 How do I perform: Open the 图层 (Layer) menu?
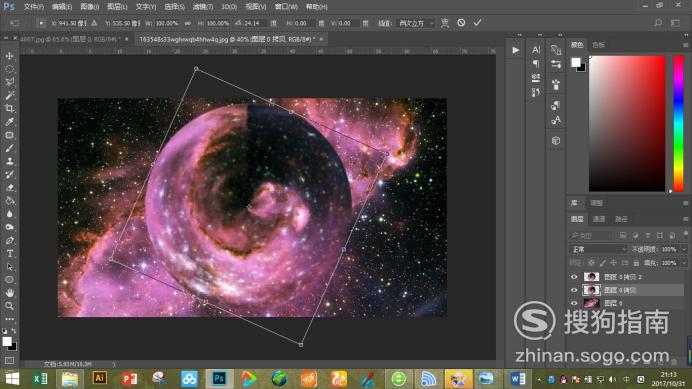click(x=117, y=7)
